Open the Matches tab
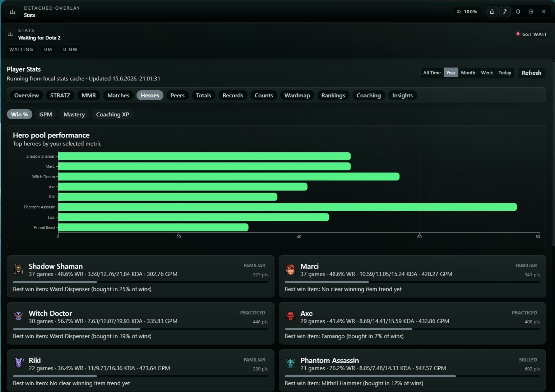Viewport: 555px width, 392px height. pos(118,95)
